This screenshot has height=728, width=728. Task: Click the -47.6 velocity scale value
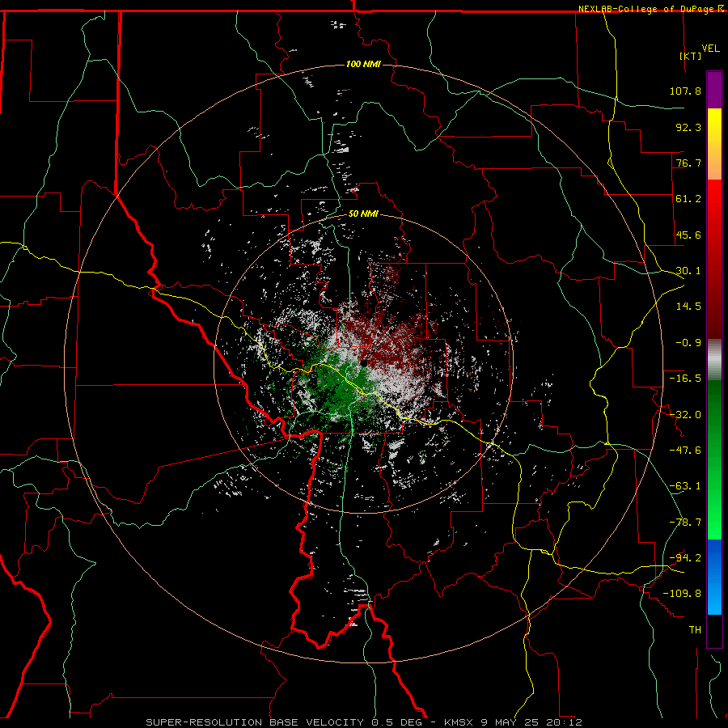click(685, 451)
